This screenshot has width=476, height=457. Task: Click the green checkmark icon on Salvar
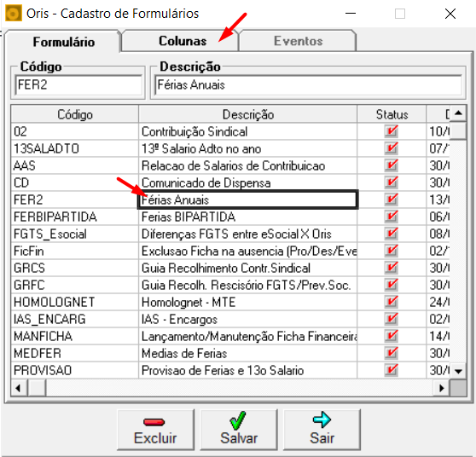pos(238,420)
